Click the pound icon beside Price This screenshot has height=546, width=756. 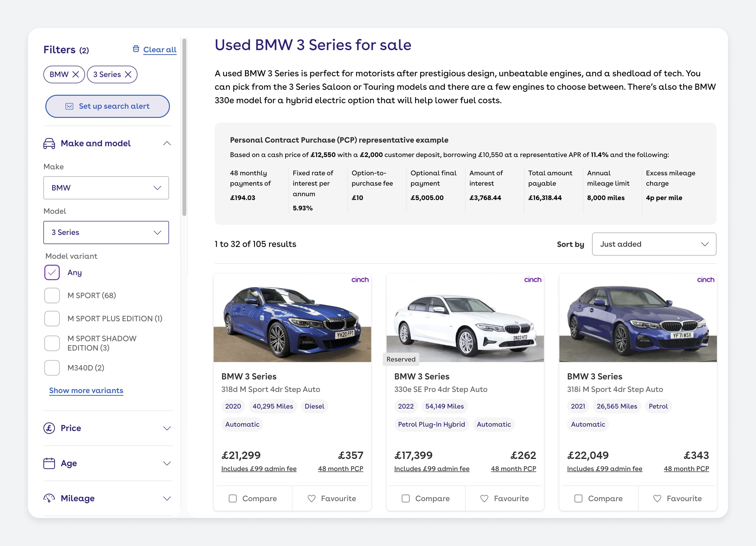[49, 428]
